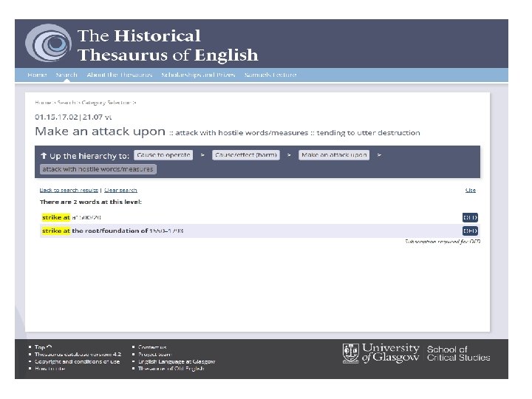The image size is (532, 399).
Task: Go up to 'Make an attack upon' category
Action: point(334,155)
